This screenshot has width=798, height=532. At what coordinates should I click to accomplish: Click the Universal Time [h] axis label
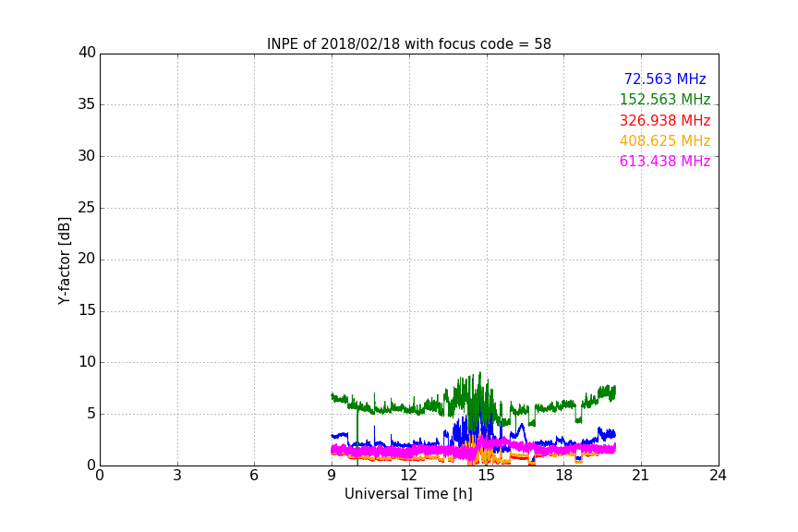pos(408,494)
